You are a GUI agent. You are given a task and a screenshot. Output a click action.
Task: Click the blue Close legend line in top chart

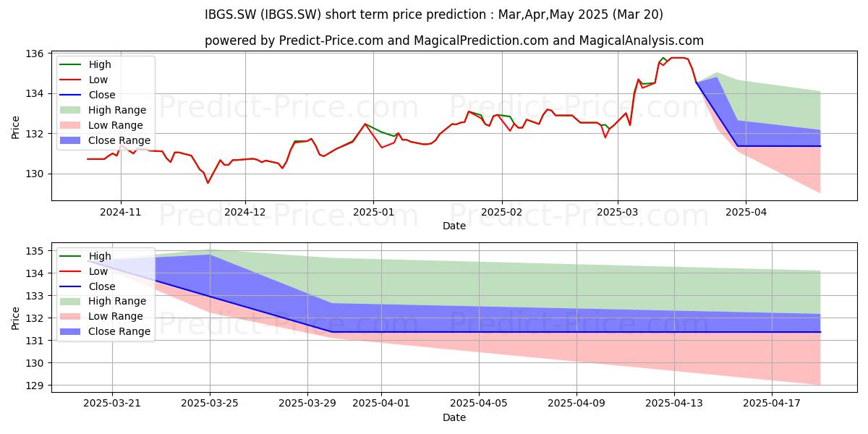[72, 95]
